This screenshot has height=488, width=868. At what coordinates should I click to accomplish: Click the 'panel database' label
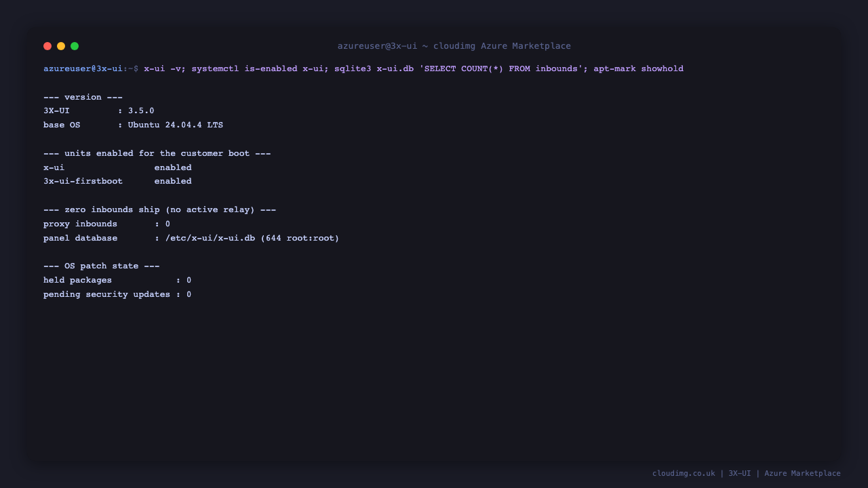click(80, 238)
